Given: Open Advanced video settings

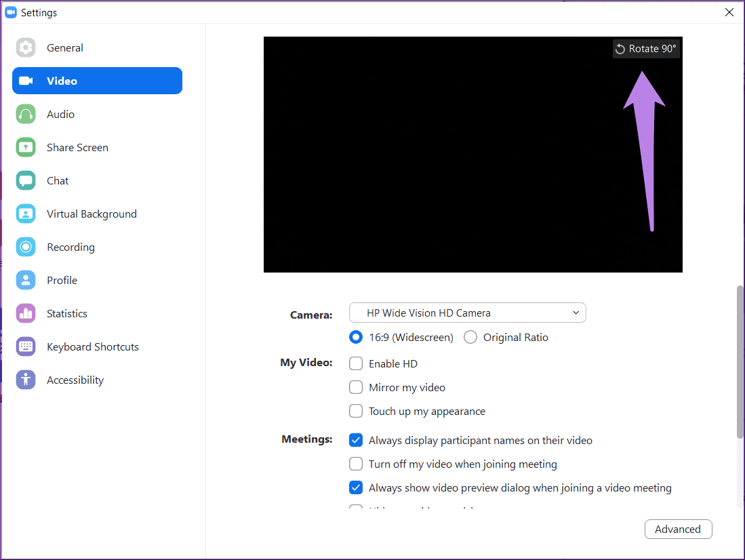Looking at the screenshot, I should pyautogui.click(x=678, y=529).
